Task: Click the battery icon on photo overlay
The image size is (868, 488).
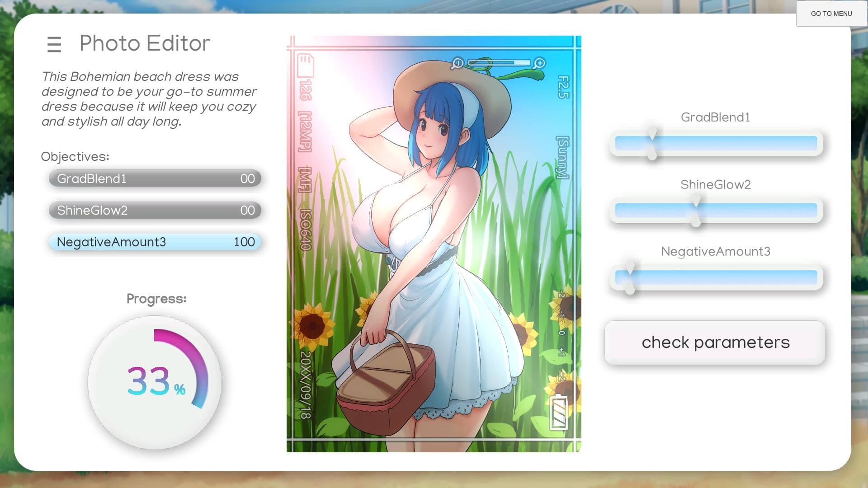Action: pos(558,412)
